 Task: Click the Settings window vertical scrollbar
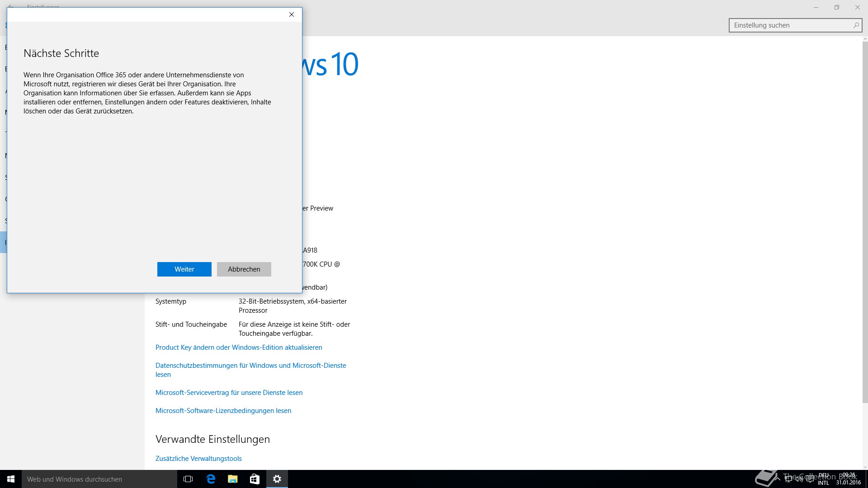pyautogui.click(x=865, y=222)
